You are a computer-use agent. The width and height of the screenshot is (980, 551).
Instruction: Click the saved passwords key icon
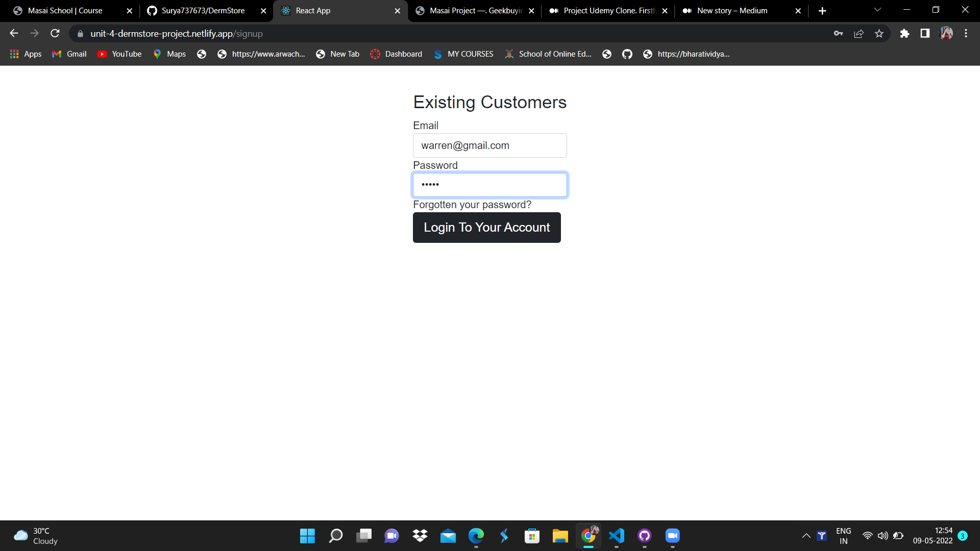coord(838,34)
